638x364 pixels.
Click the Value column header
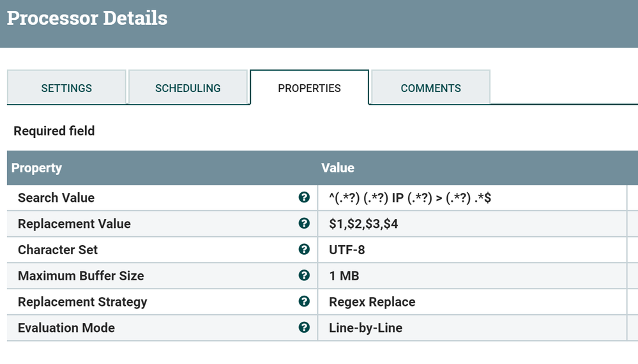click(338, 168)
